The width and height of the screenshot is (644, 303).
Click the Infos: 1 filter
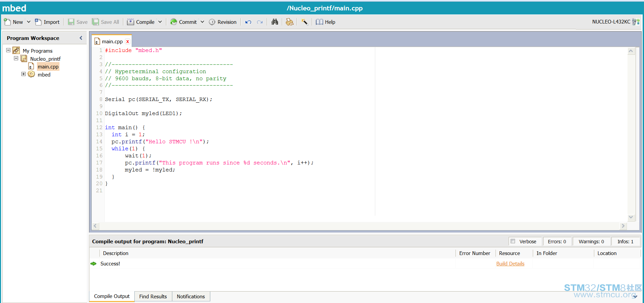click(x=626, y=242)
